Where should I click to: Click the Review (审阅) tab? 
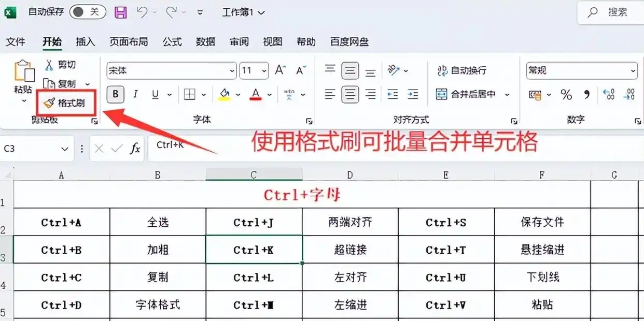click(240, 42)
